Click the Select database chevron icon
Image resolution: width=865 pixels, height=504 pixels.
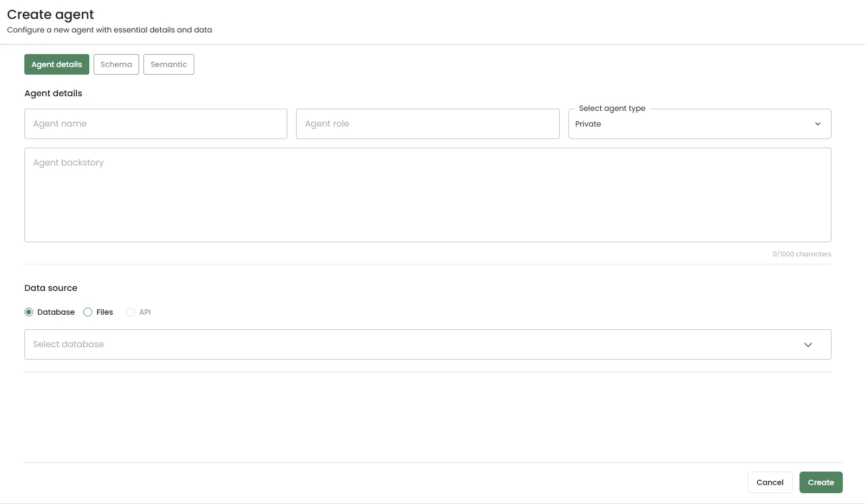808,344
